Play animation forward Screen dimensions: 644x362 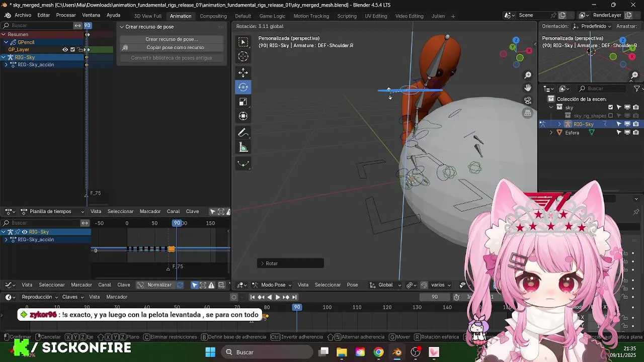click(x=277, y=297)
